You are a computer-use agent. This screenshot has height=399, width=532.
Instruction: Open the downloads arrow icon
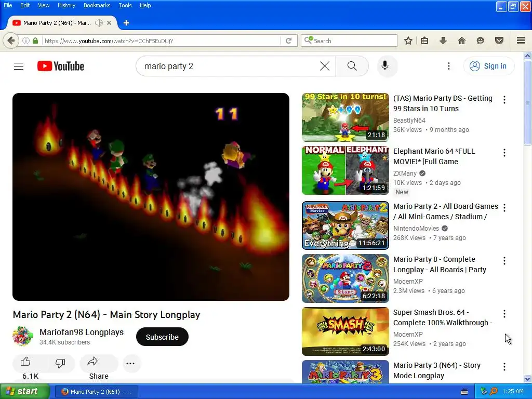tap(443, 41)
